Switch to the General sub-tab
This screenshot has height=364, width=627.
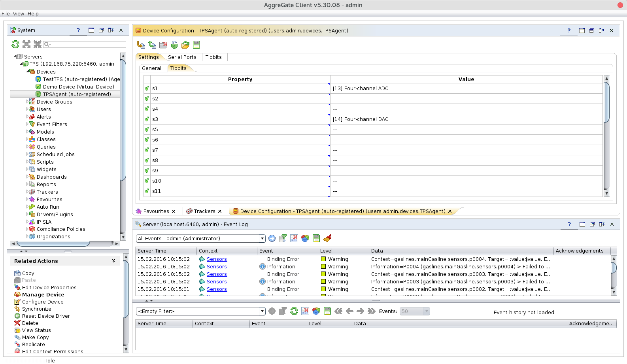click(x=151, y=68)
